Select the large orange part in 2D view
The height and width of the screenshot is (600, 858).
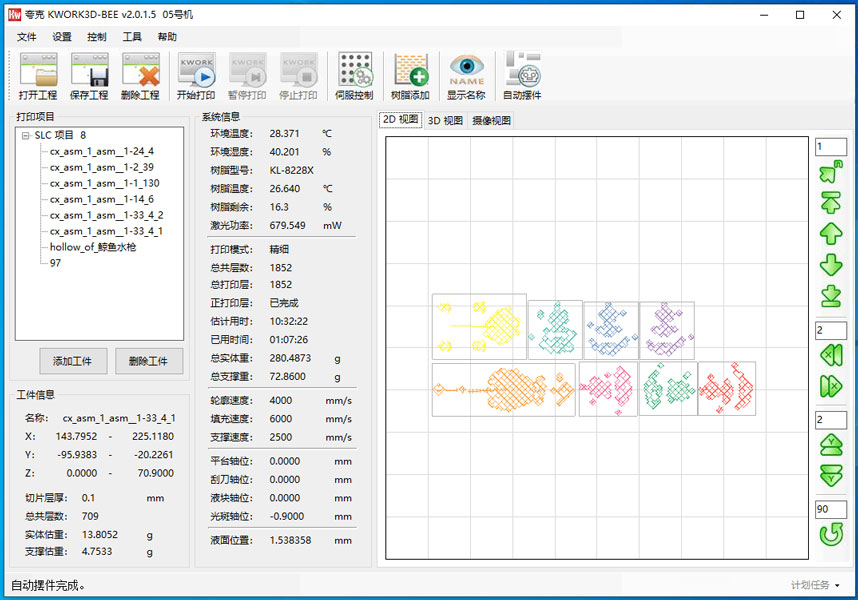click(503, 389)
